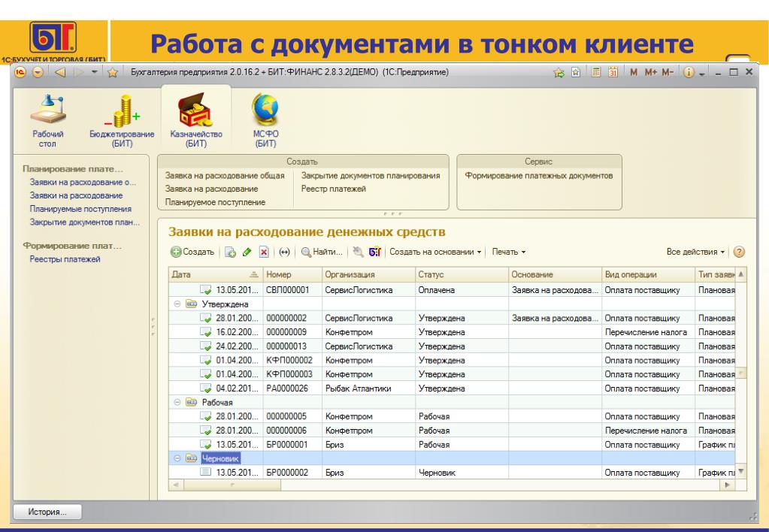769x532 pixels.
Task: Open the Бюджетирование (БИТ) section
Action: pyautogui.click(x=122, y=121)
